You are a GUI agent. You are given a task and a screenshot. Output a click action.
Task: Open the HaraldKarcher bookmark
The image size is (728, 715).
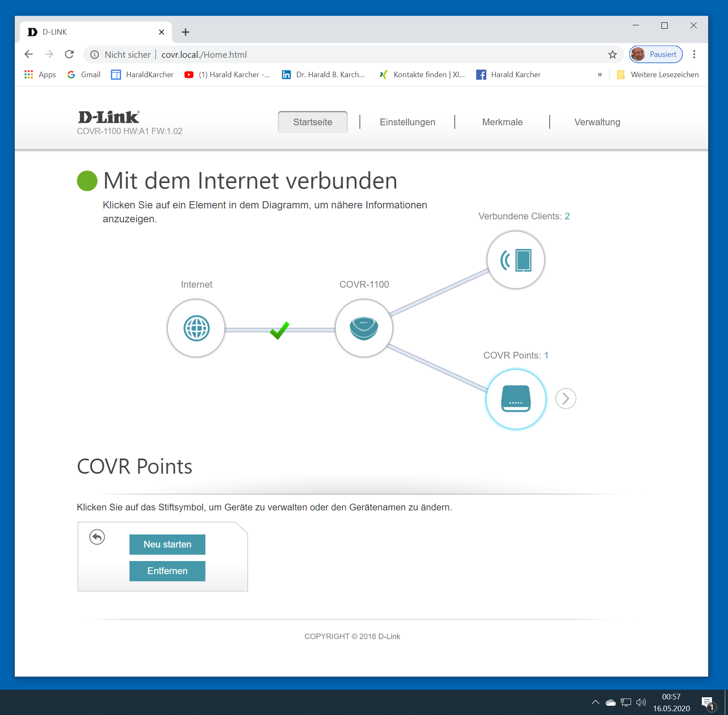142,75
